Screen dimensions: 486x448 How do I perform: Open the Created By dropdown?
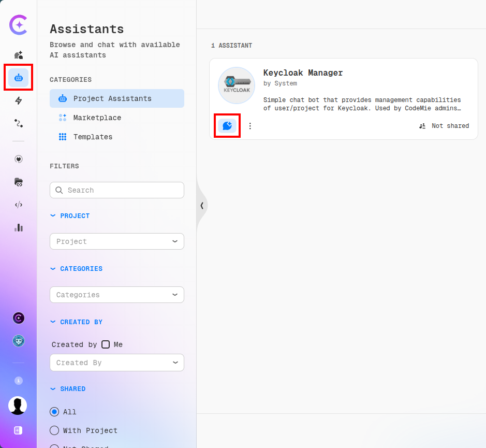pos(117,363)
